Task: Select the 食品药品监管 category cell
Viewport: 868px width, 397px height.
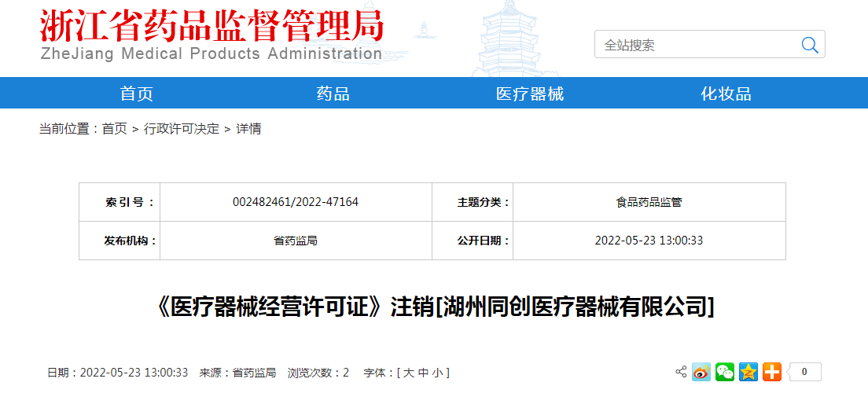Action: tap(649, 202)
